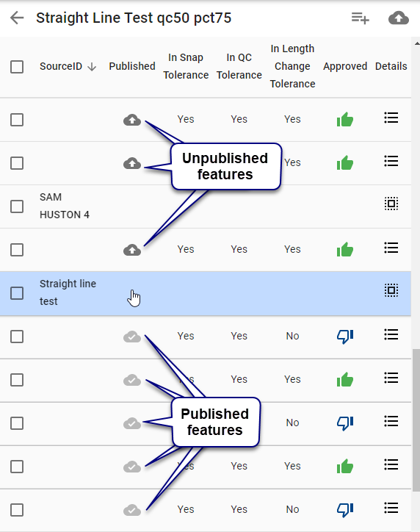
Task: Open details list icon in first row
Action: (x=391, y=118)
